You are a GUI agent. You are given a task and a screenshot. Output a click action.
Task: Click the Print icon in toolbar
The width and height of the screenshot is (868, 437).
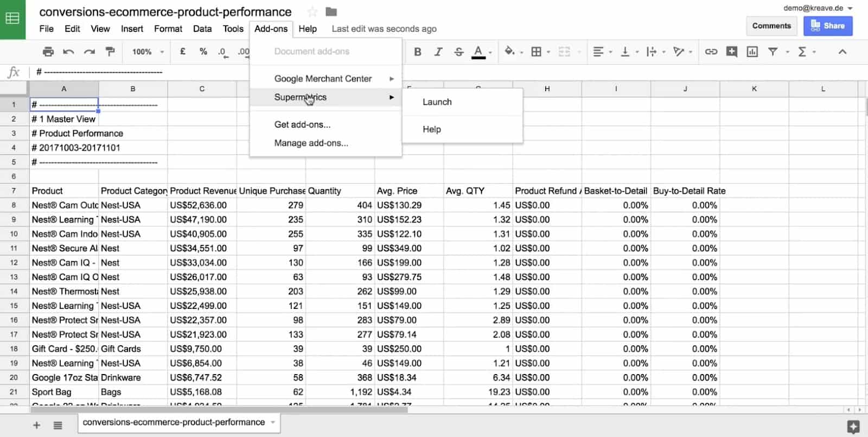[x=48, y=52]
